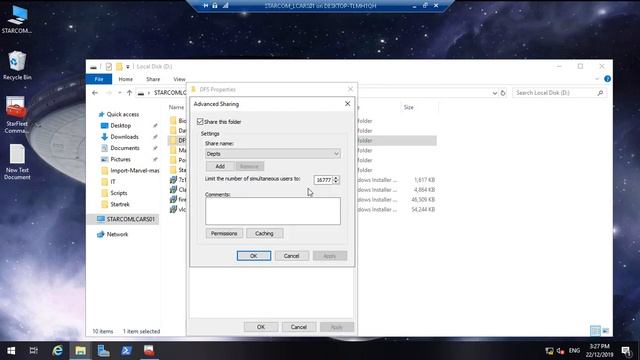Click the simultaneous users number field
640x360 pixels.
click(324, 180)
